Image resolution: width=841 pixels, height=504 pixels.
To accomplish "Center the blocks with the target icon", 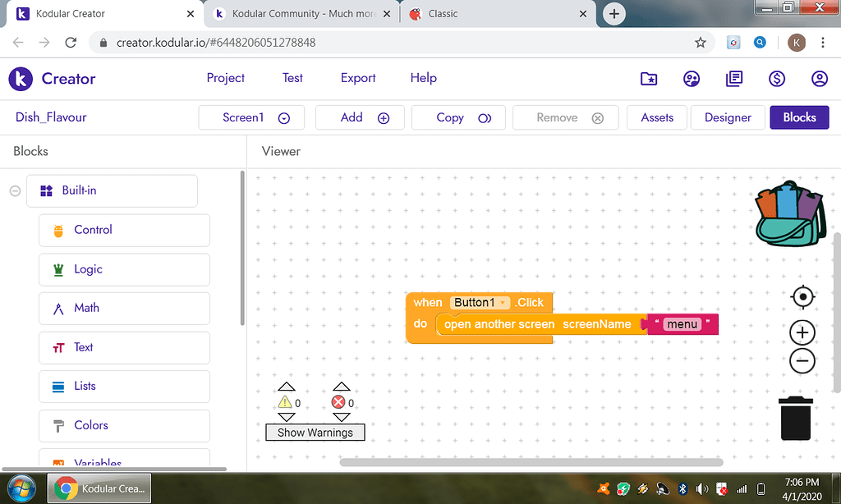I will click(802, 297).
